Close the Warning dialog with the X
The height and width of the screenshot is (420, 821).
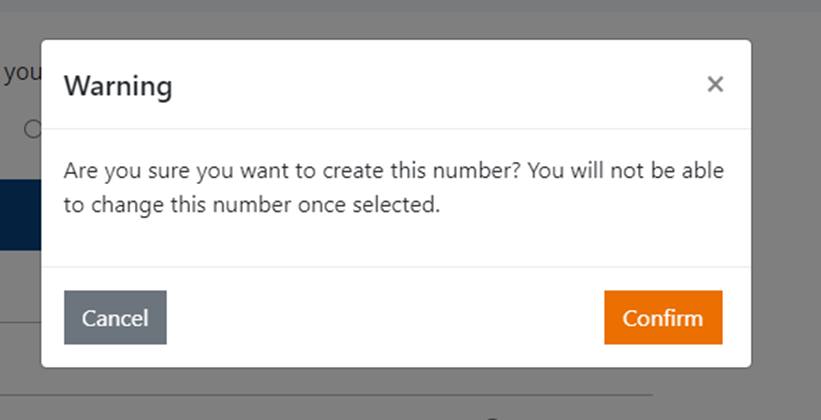coord(714,85)
